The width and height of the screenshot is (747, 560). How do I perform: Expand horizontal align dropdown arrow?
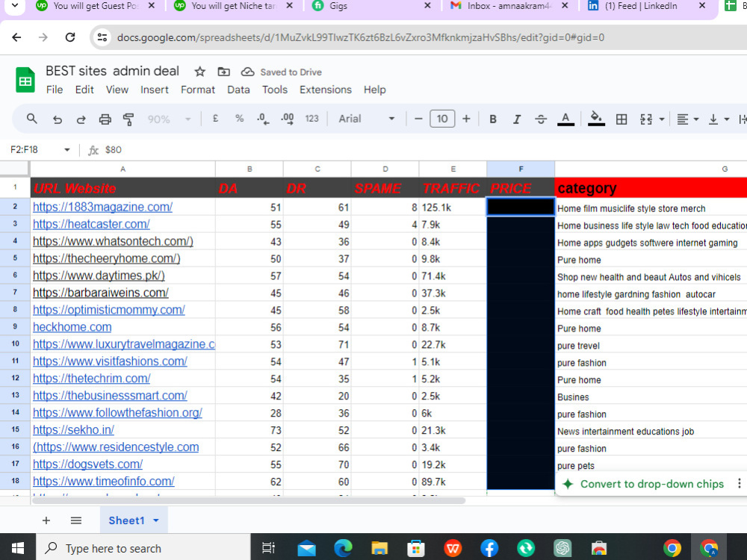click(x=696, y=119)
